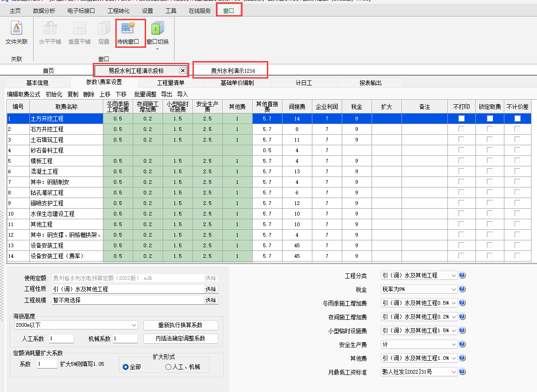Toggle 锁定取费 checkbox for 石方开挖工程

point(490,129)
